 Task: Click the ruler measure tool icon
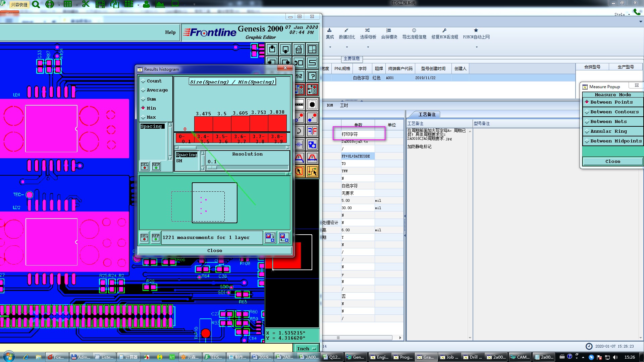(299, 104)
